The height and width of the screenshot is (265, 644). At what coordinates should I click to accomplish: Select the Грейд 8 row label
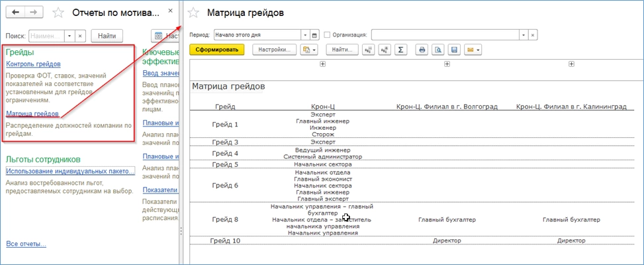point(225,219)
